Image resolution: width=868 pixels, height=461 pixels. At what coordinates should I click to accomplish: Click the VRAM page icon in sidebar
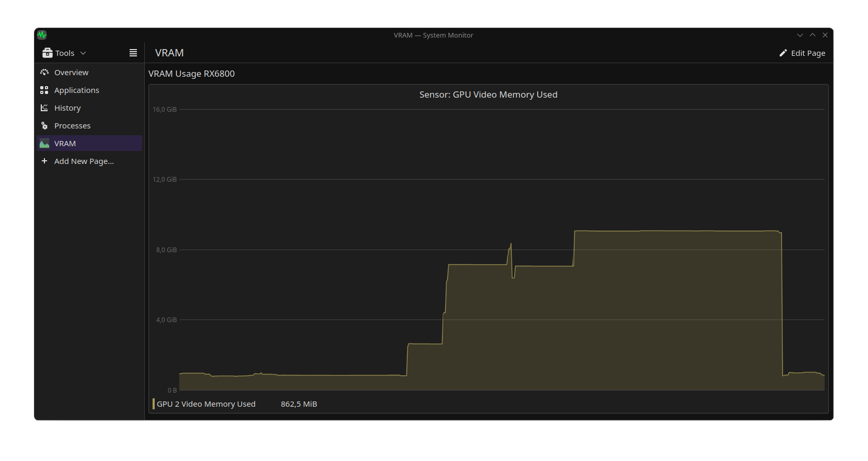(44, 143)
